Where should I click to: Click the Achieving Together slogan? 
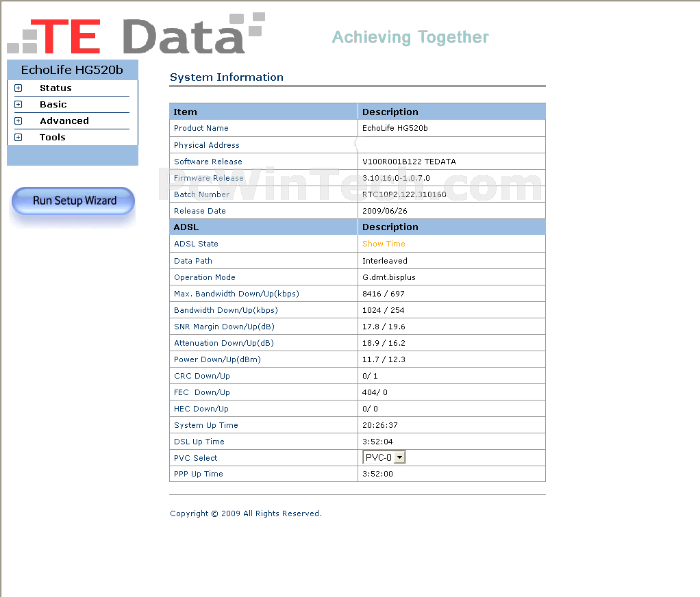pos(410,38)
